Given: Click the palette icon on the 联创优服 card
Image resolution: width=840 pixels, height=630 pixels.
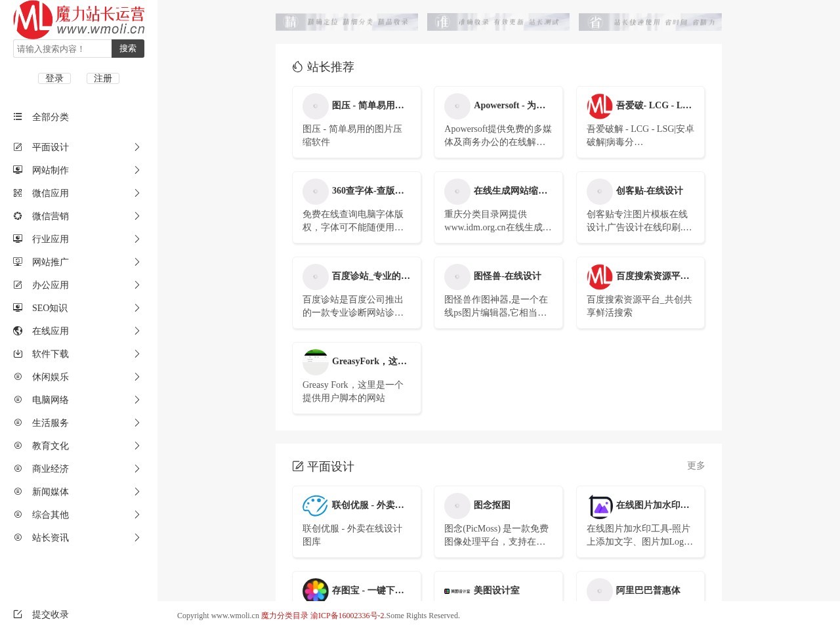Looking at the screenshot, I should tap(315, 506).
